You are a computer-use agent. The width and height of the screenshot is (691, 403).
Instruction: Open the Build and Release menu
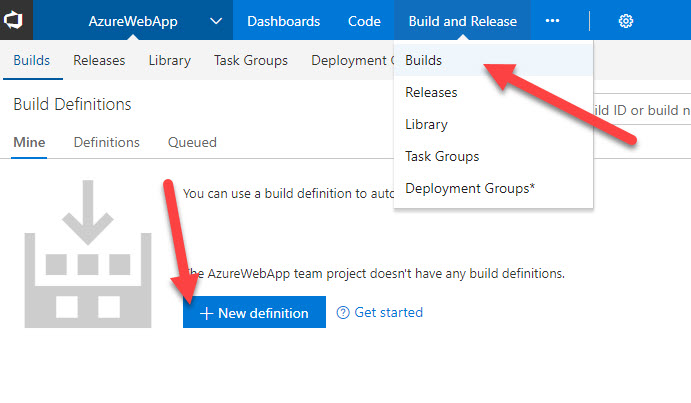click(x=463, y=21)
